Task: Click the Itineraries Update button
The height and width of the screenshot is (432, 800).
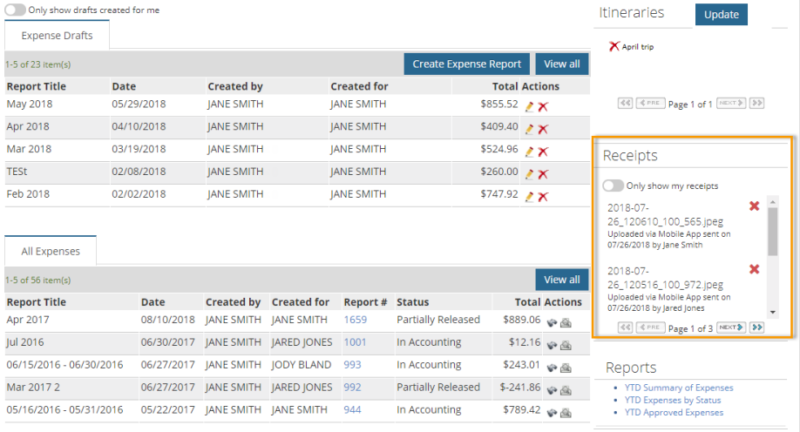Action: point(721,14)
